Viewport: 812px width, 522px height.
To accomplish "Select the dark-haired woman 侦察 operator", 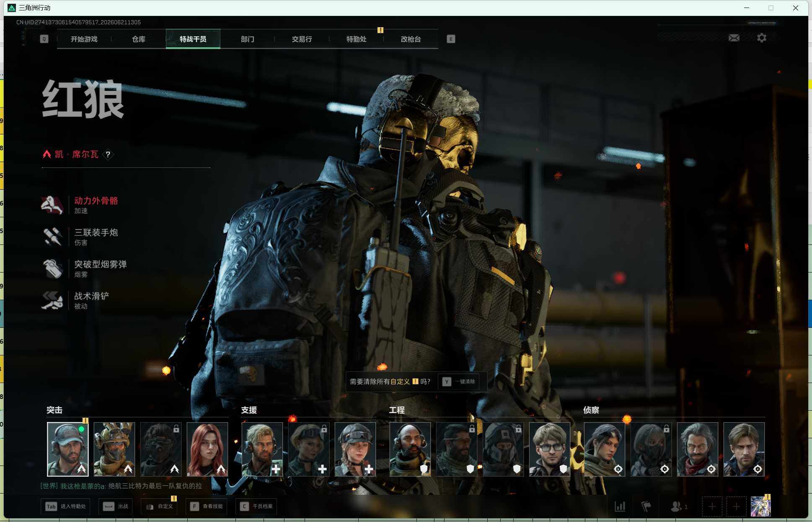I will 605,449.
